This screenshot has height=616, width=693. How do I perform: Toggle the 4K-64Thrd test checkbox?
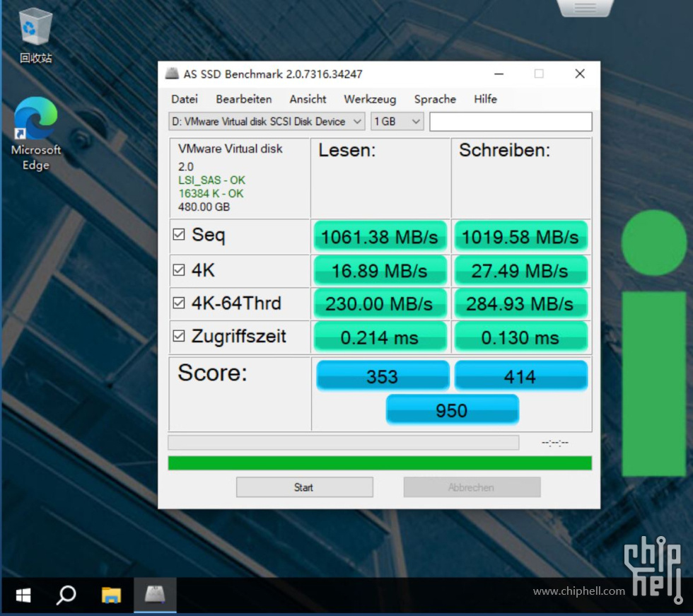click(178, 303)
